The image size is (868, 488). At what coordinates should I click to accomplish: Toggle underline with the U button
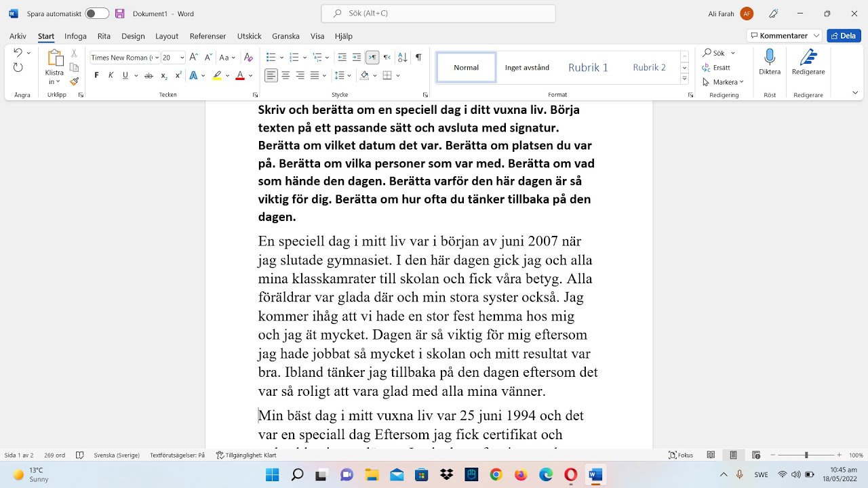point(125,75)
